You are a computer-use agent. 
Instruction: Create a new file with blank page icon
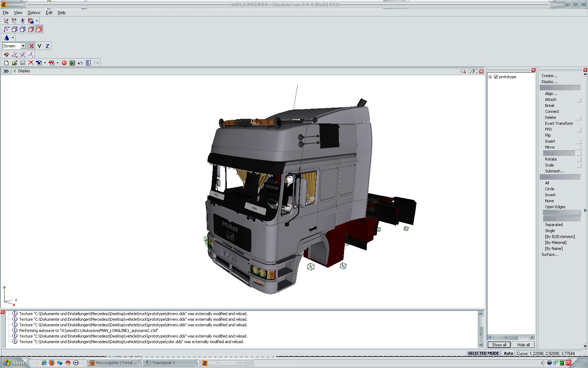(x=6, y=63)
